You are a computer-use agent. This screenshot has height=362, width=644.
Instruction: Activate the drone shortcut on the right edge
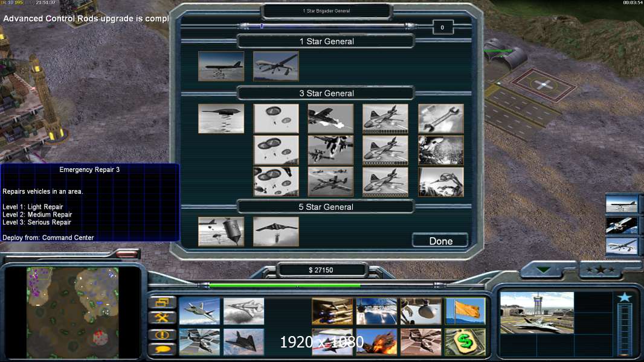pos(622,246)
